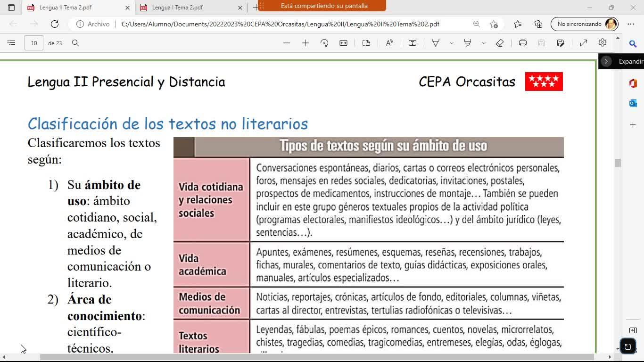Add a new app to the sidebar

tap(633, 125)
